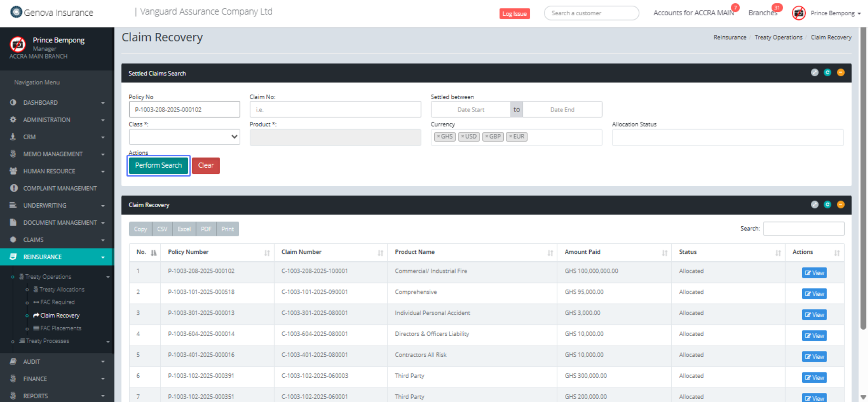Select Treaty Allocations in the sidebar
The image size is (868, 402).
pyautogui.click(x=62, y=290)
